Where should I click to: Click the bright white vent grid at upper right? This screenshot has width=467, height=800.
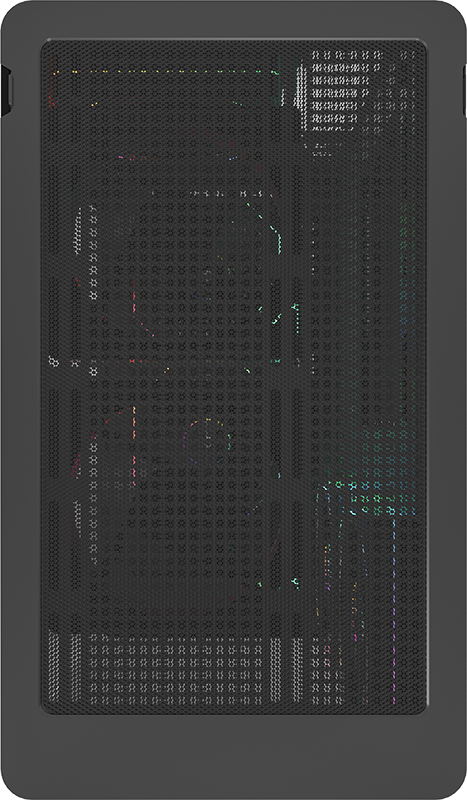click(x=347, y=92)
